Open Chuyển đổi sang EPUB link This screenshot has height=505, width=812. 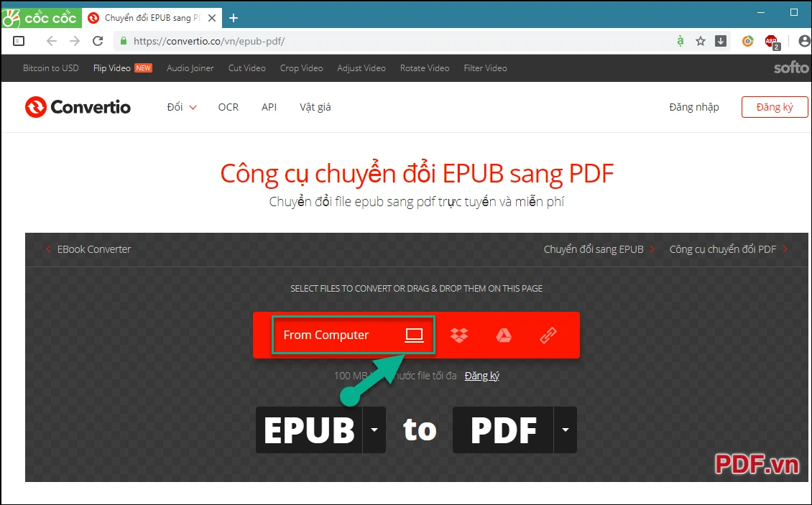(x=599, y=249)
